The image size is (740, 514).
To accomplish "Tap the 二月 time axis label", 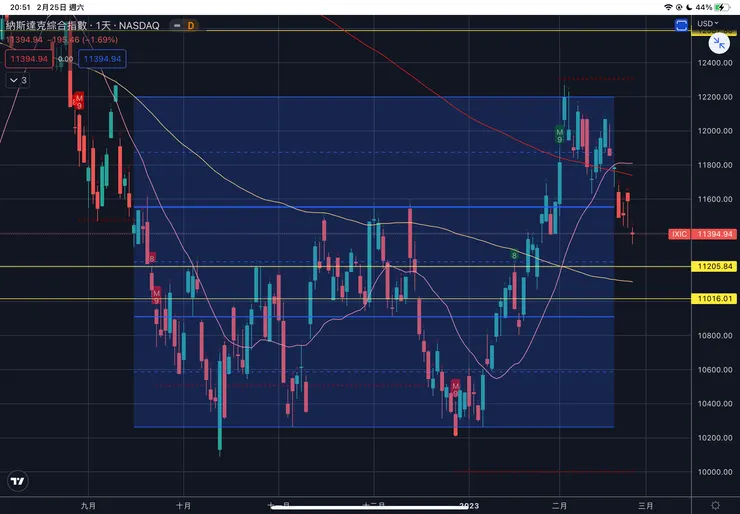I will [560, 506].
